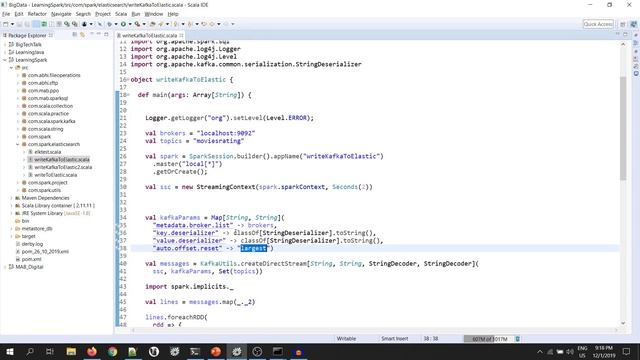Click the Writable status bar entry

346,339
